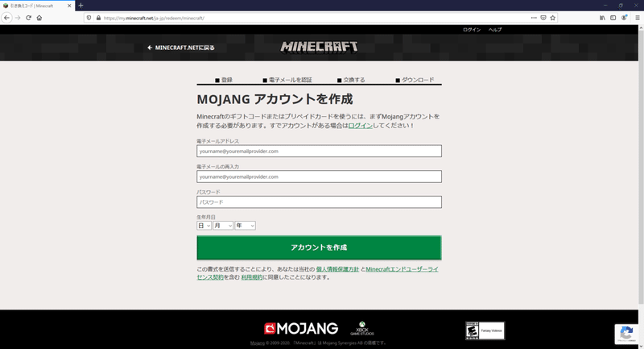This screenshot has width=644, height=349.
Task: Open a new tab with plus button
Action: pos(81,6)
